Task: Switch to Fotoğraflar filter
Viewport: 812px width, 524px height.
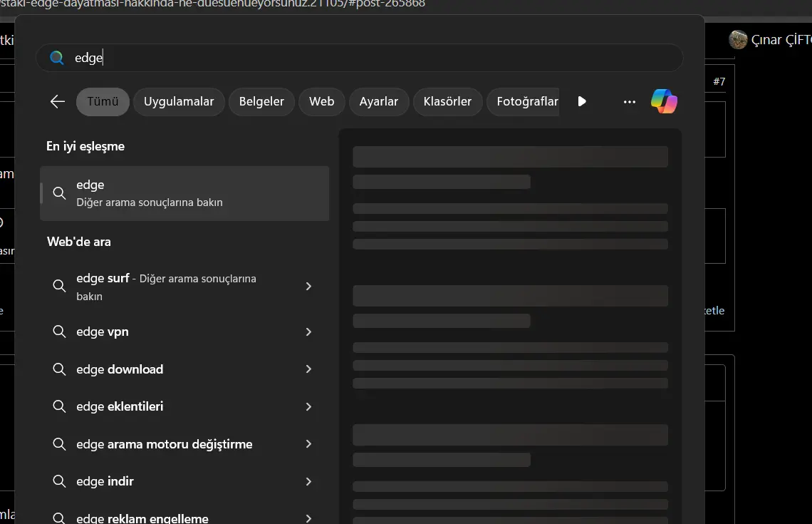Action: pos(523,101)
